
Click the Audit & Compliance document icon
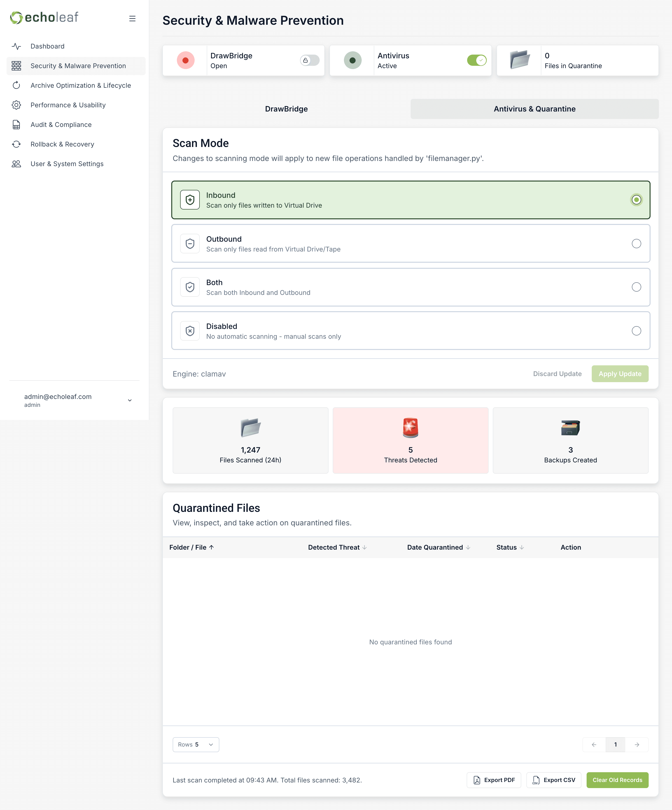point(16,125)
